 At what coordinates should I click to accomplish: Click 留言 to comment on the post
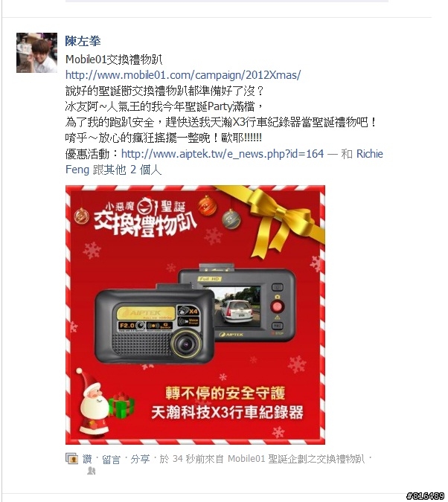coord(111,459)
